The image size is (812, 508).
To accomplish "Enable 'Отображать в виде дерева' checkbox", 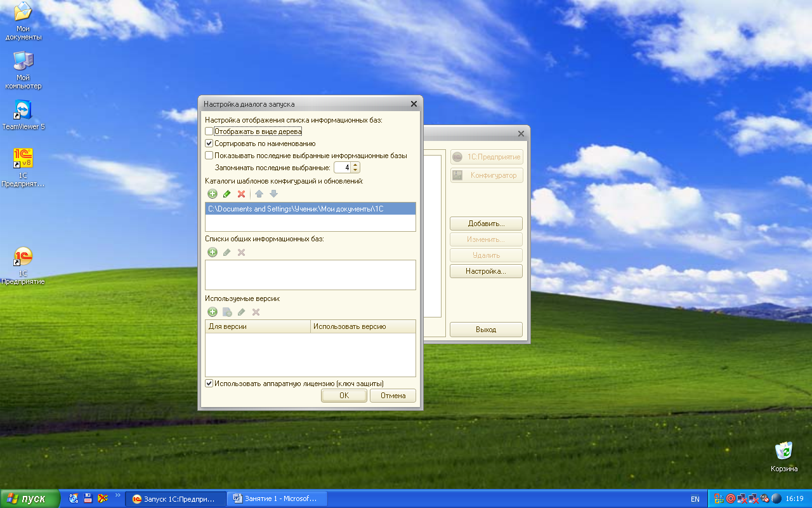I will (209, 131).
